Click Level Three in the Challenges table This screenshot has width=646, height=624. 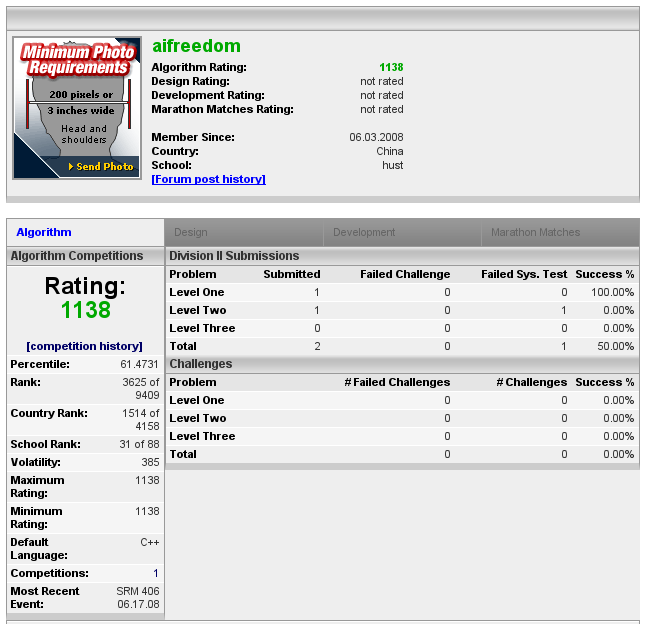[202, 436]
